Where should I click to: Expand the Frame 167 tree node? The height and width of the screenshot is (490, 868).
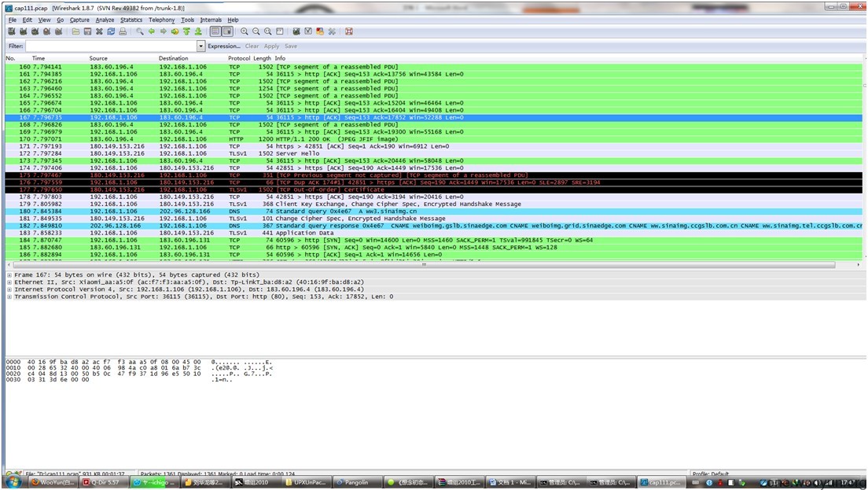point(9,274)
